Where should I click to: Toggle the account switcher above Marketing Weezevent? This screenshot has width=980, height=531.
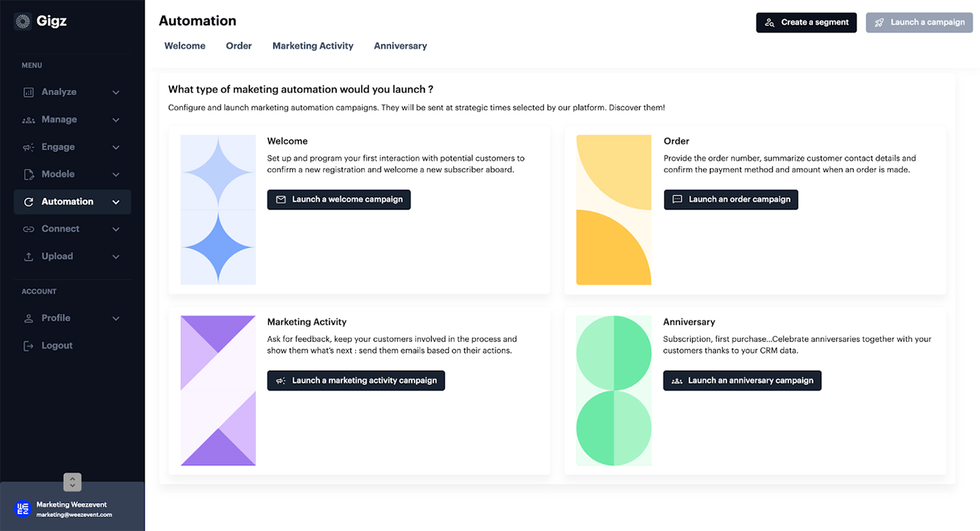72,482
